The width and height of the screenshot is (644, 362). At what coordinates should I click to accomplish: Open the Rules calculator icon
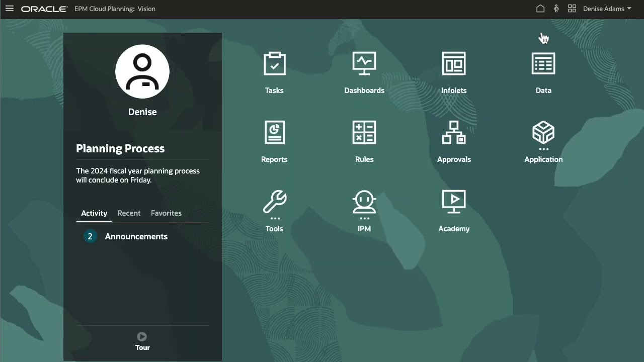pyautogui.click(x=364, y=133)
